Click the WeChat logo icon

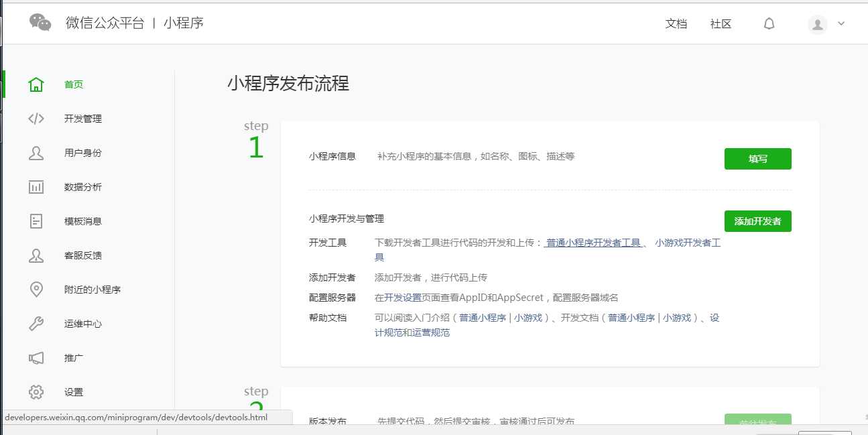(x=40, y=23)
